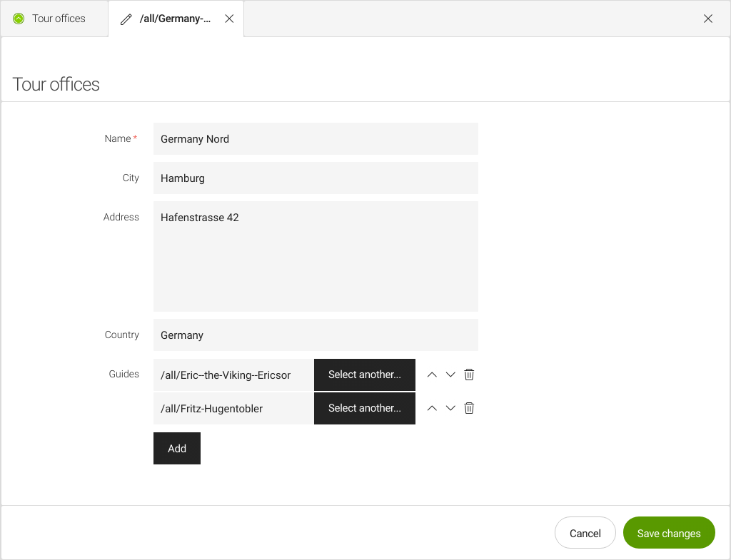This screenshot has width=731, height=560.
Task: Click the Name field with Germany Nord
Action: pyautogui.click(x=315, y=139)
